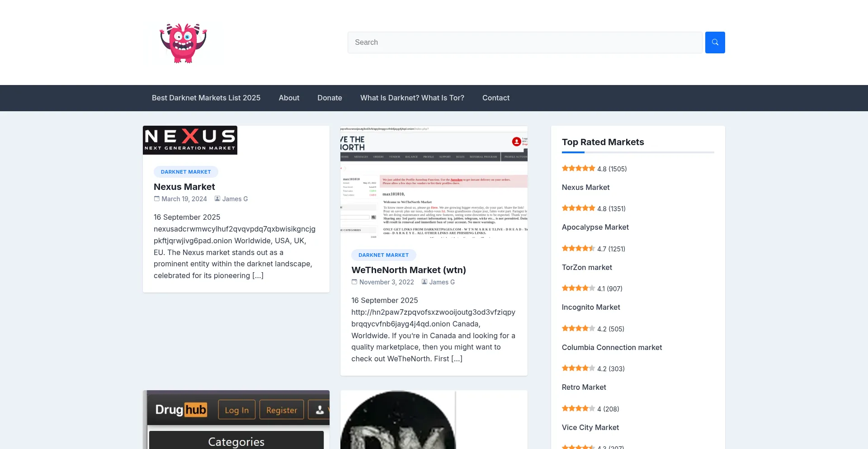
Task: Open the WeTheNorth Market (wtn) article title
Action: pos(409,270)
